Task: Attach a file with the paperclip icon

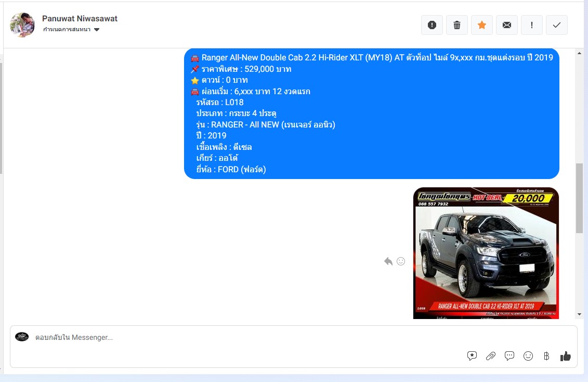Action: tap(490, 356)
